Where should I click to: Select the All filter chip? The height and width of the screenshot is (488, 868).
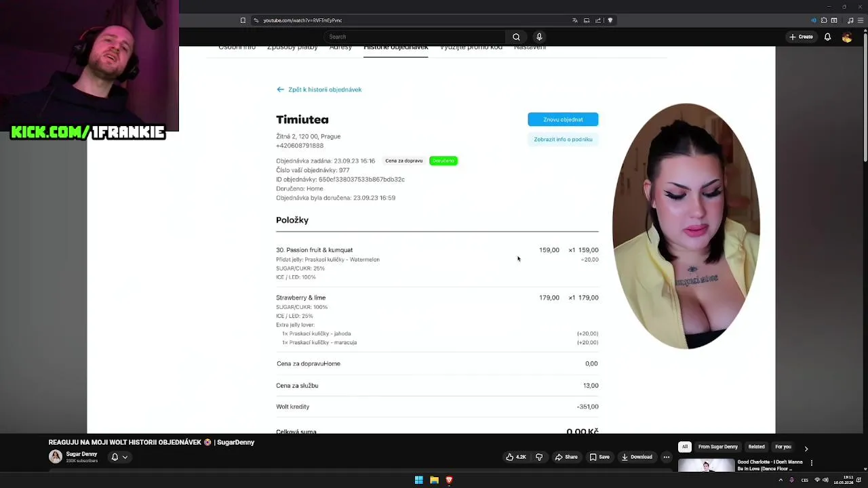point(685,447)
